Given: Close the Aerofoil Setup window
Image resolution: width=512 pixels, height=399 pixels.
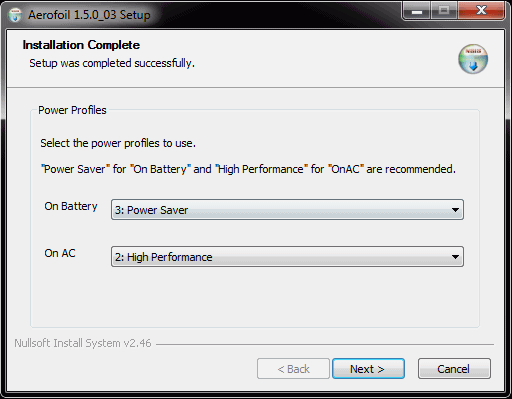Looking at the screenshot, I should click(x=481, y=11).
